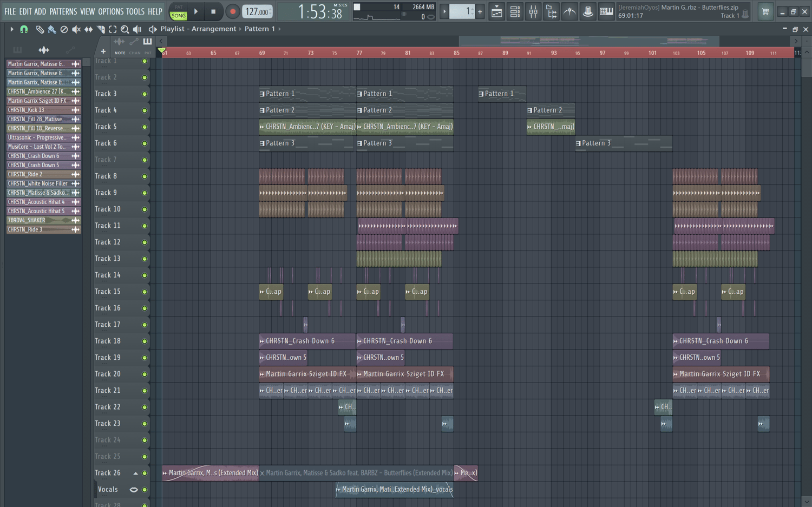Image resolution: width=812 pixels, height=507 pixels.
Task: Expand the Pattern 1 breadcrumb arrow
Action: [279, 29]
